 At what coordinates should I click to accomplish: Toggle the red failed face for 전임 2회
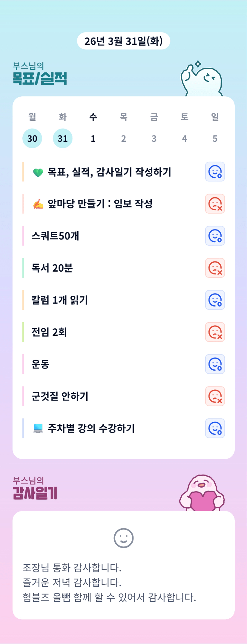[215, 332]
